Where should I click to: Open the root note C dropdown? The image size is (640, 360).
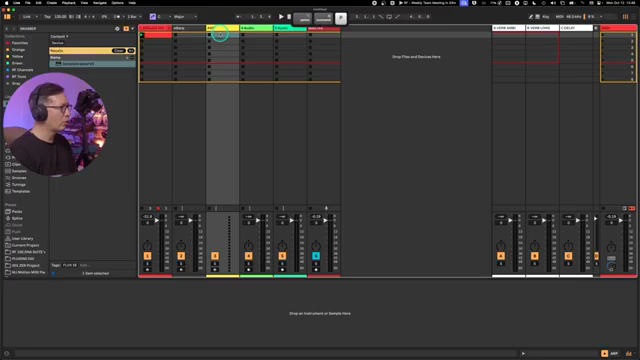164,17
